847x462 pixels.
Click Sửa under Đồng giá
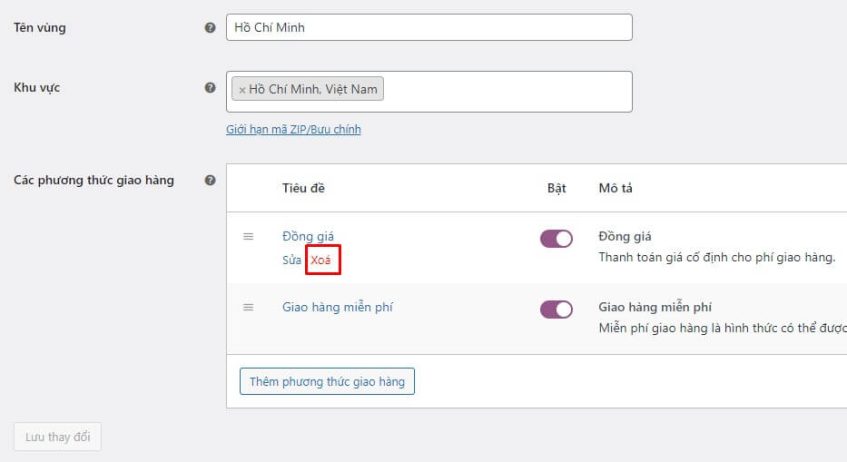click(291, 260)
